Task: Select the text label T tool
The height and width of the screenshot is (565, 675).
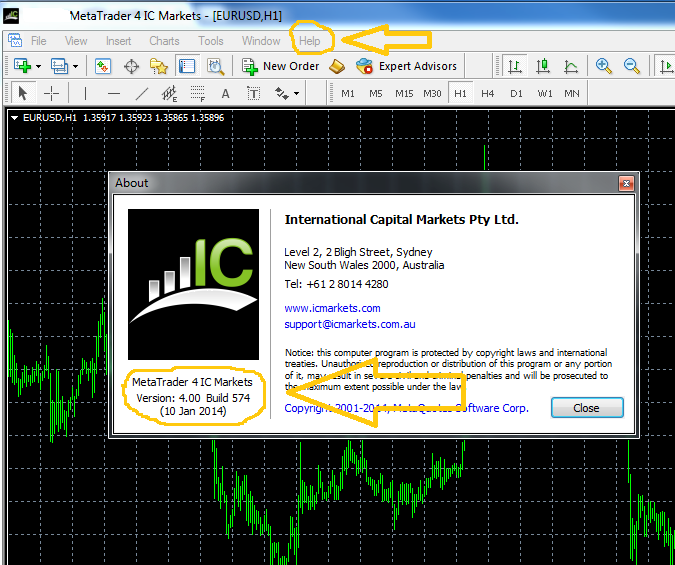Action: [254, 93]
